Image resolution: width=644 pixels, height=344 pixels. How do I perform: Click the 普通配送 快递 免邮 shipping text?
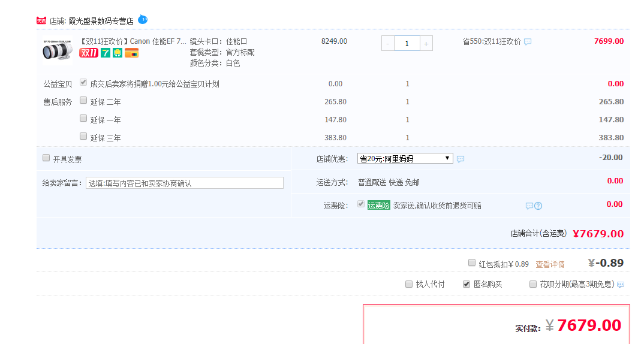[x=389, y=182]
